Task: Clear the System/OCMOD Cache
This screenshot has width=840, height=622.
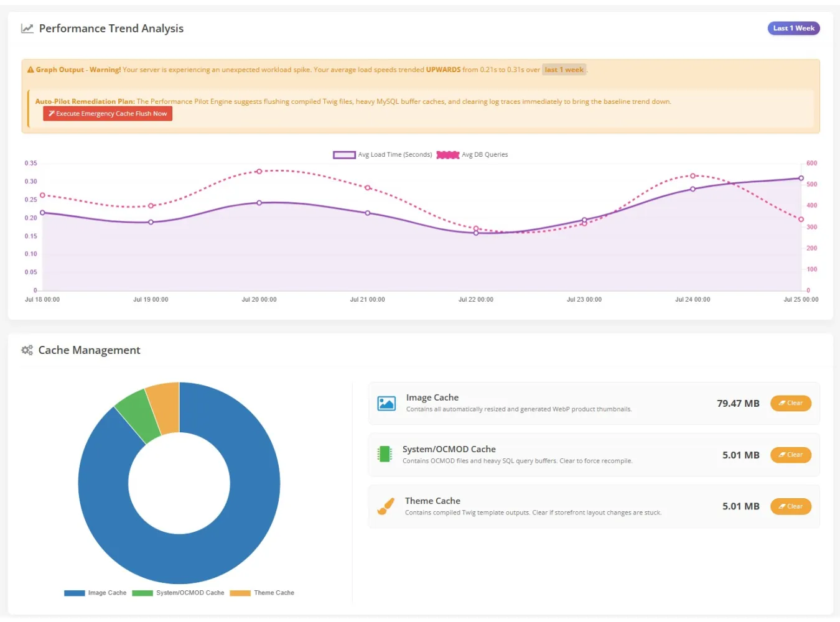Action: 790,455
